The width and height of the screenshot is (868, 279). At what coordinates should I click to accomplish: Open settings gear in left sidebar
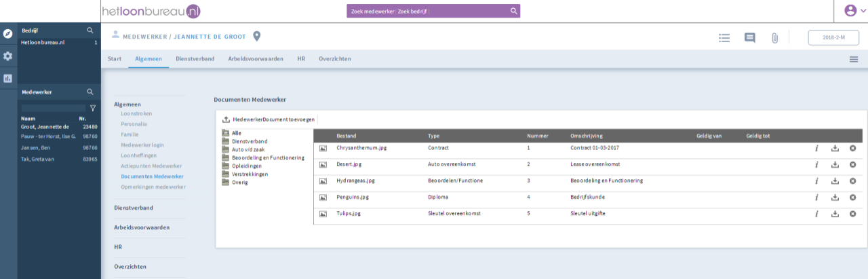pyautogui.click(x=8, y=56)
